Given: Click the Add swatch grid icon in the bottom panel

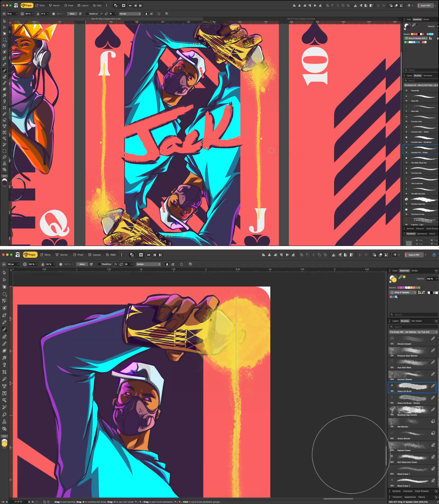Looking at the screenshot, I should (x=419, y=292).
